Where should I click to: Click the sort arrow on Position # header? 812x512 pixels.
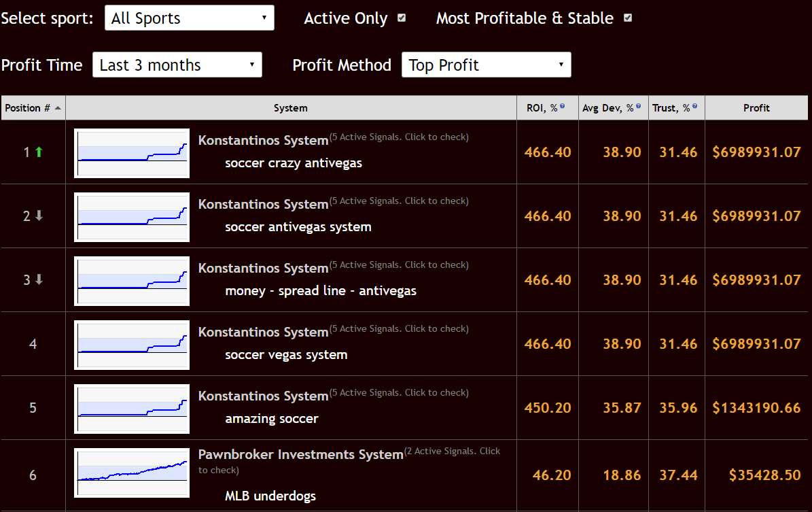tap(58, 107)
